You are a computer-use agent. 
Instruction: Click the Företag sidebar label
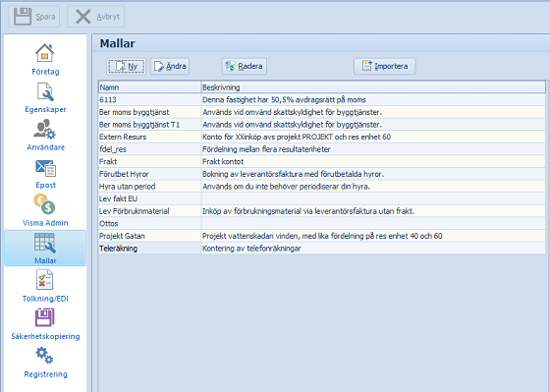(x=45, y=72)
